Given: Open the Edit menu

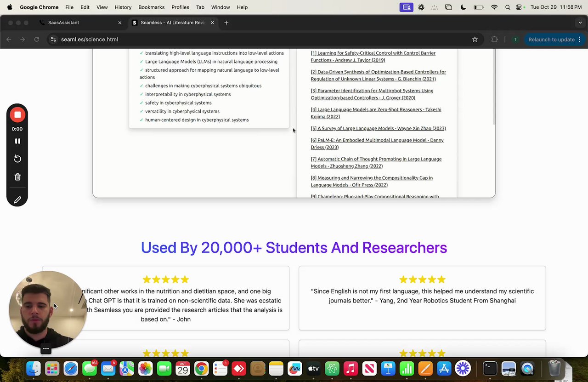Looking at the screenshot, I should click(x=85, y=7).
